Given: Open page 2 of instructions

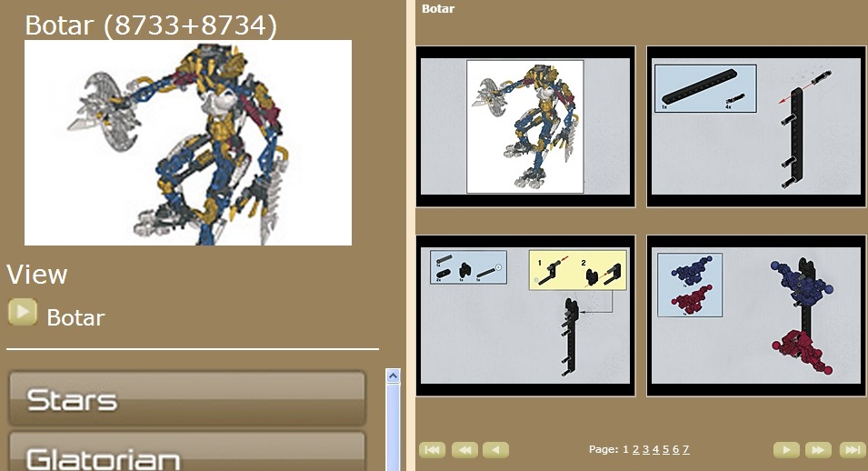Looking at the screenshot, I should tap(635, 449).
